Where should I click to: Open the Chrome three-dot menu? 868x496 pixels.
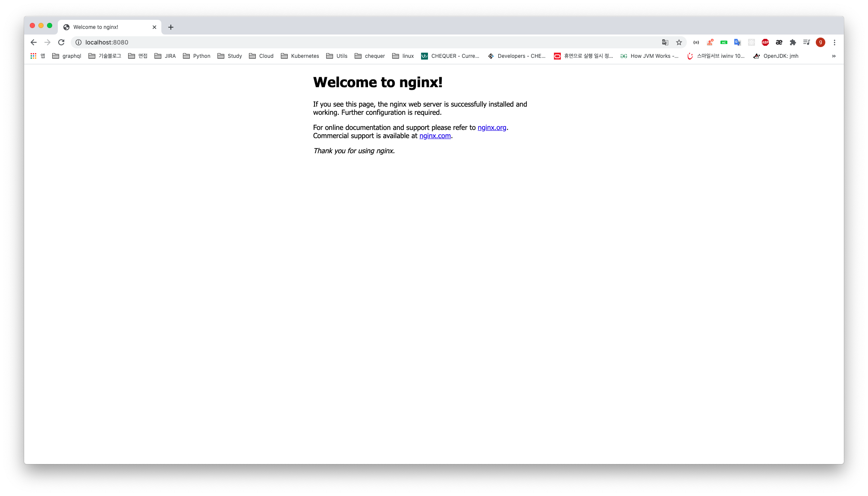(834, 42)
